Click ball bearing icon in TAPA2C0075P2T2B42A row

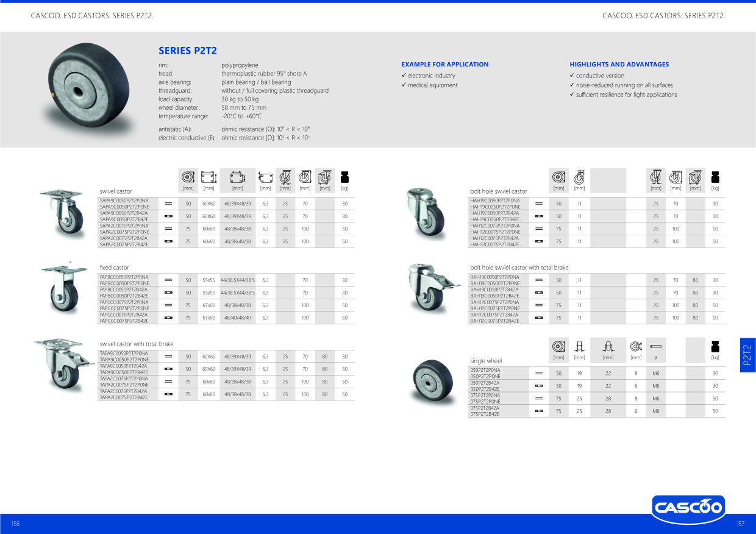(x=169, y=394)
